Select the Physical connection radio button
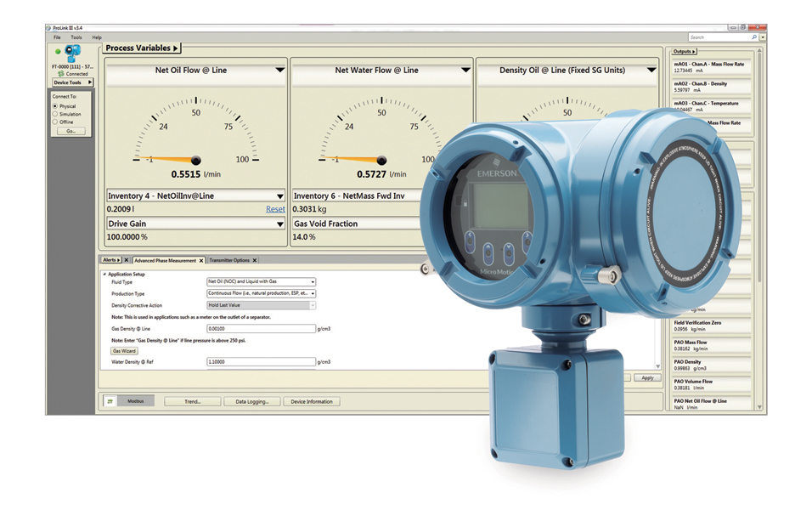The height and width of the screenshot is (510, 812). pos(55,105)
